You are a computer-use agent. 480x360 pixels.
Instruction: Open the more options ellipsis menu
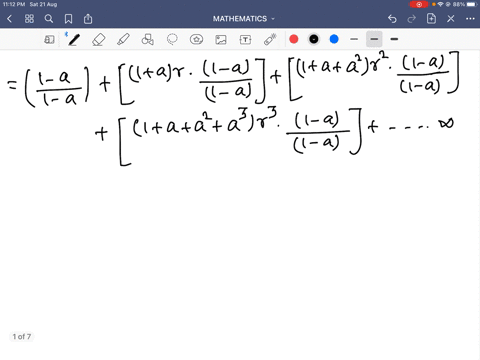pyautogui.click(x=470, y=19)
